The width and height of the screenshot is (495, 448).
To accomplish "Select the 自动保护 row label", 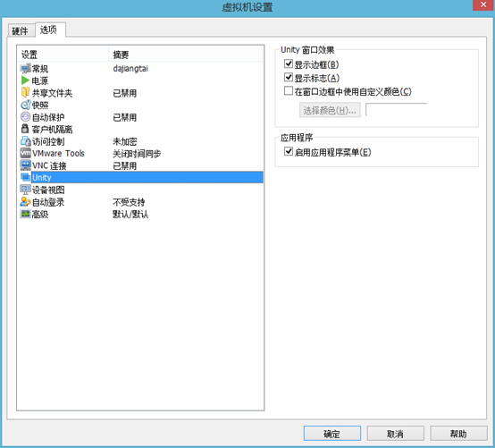I will (48, 117).
